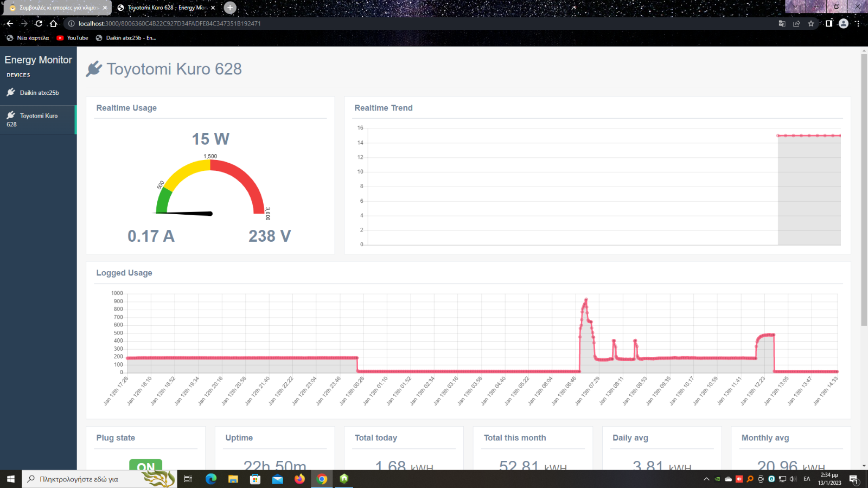This screenshot has height=488, width=868.
Task: Click the Windows taskbar search box
Action: [99, 479]
